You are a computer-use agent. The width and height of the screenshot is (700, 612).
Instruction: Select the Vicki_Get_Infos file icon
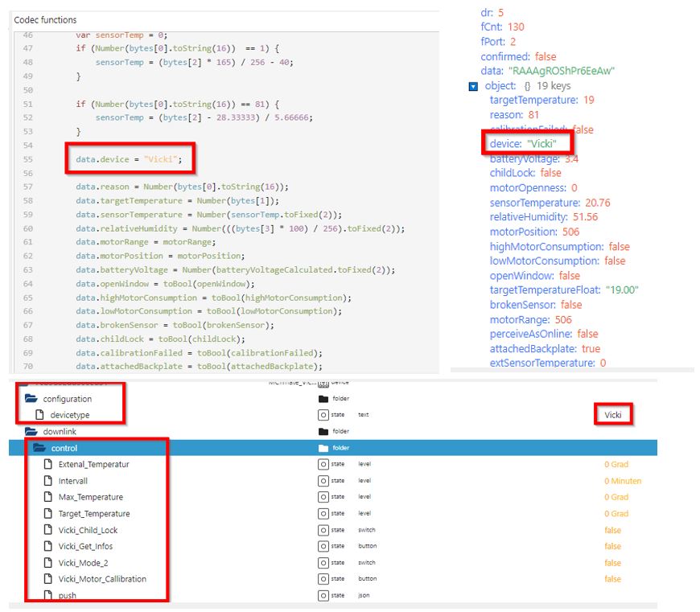click(48, 546)
